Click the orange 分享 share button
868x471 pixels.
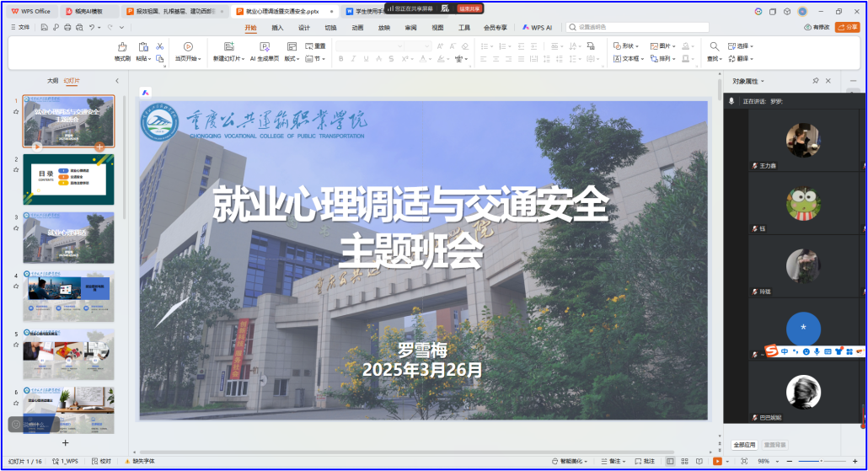[x=847, y=27]
